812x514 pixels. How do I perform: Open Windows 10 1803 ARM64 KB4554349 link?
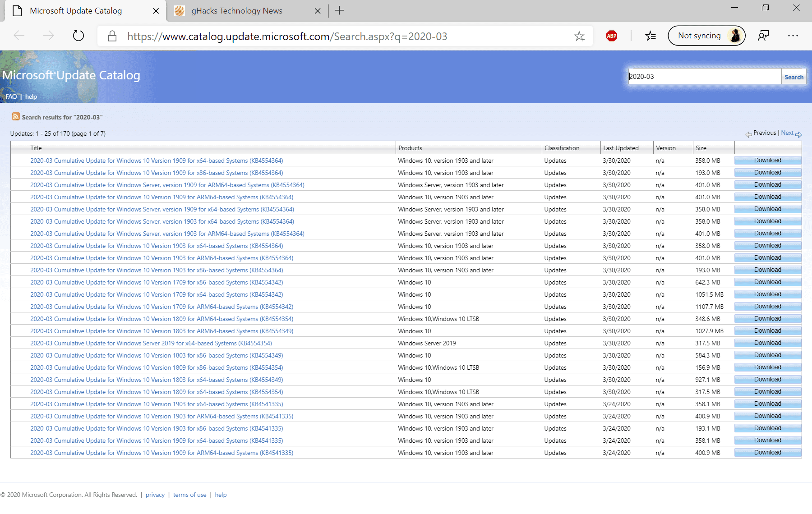(x=161, y=331)
